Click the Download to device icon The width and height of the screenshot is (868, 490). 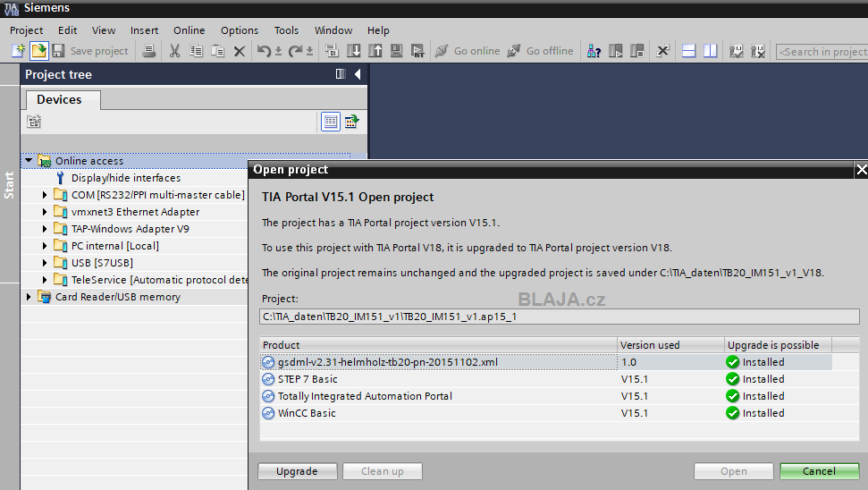(354, 51)
